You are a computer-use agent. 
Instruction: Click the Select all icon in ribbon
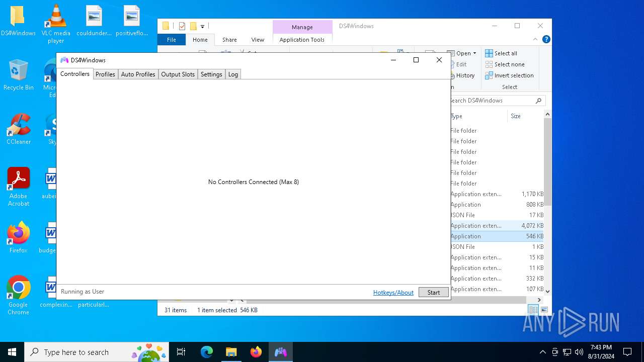click(489, 53)
